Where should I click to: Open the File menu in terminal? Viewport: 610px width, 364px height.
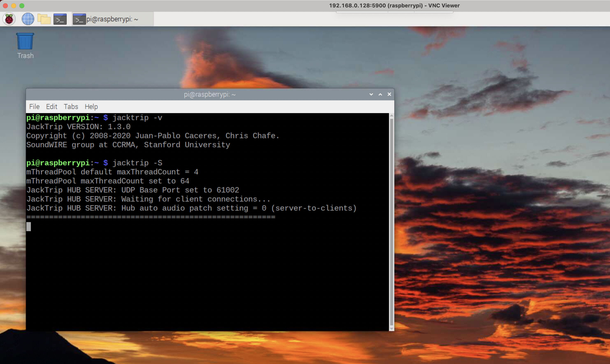[x=34, y=107]
